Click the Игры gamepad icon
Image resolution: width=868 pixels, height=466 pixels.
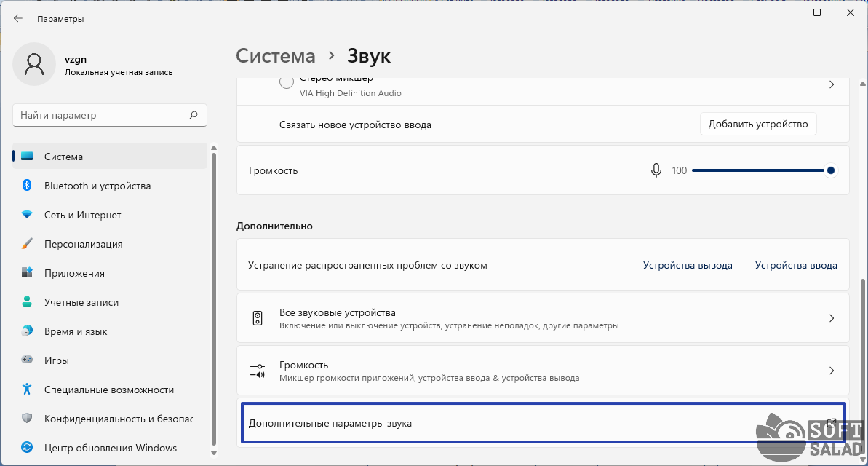tap(27, 360)
